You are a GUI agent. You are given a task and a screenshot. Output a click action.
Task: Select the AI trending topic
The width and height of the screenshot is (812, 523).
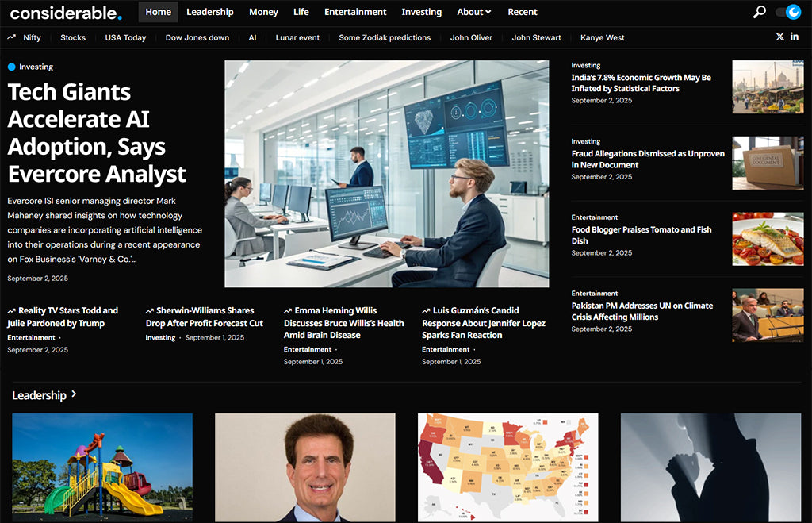(x=252, y=37)
